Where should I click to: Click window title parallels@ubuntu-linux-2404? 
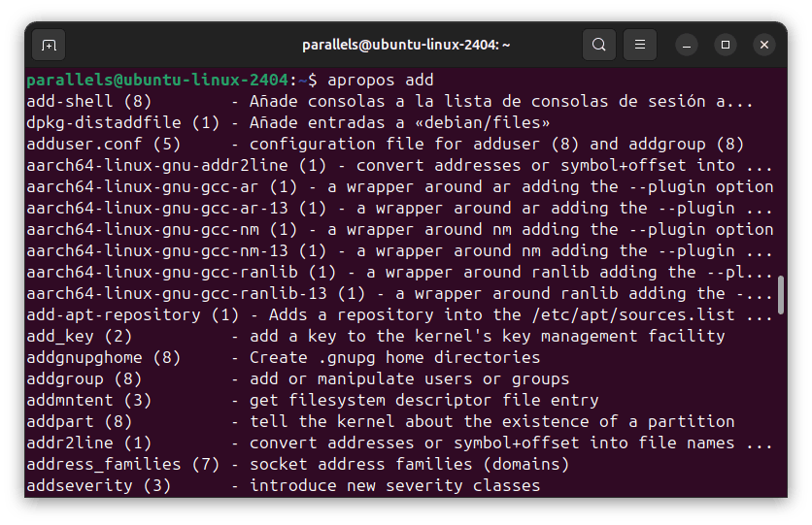pos(406,45)
